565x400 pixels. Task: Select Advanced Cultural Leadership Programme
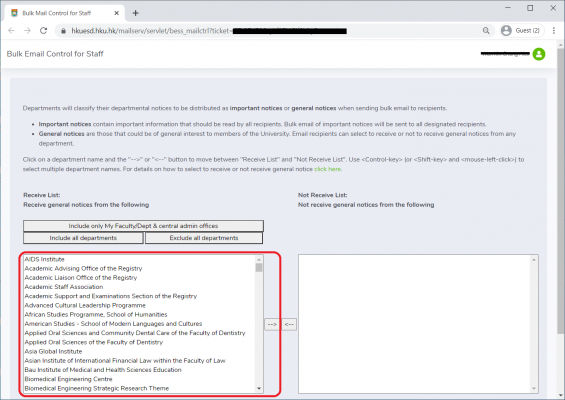(139, 305)
